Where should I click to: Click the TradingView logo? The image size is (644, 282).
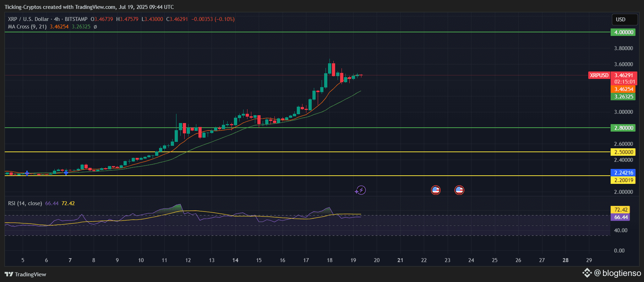click(26, 274)
